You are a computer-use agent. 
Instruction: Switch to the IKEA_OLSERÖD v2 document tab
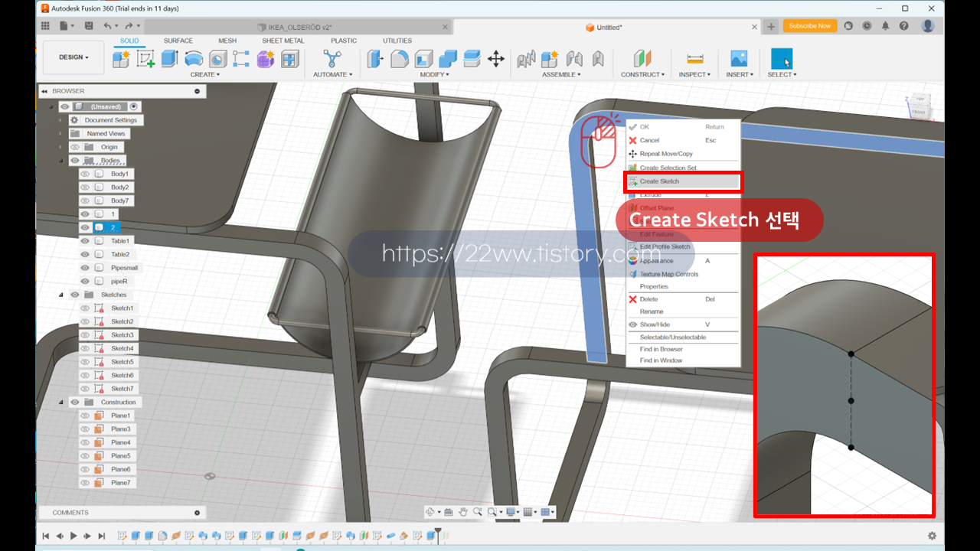(299, 27)
